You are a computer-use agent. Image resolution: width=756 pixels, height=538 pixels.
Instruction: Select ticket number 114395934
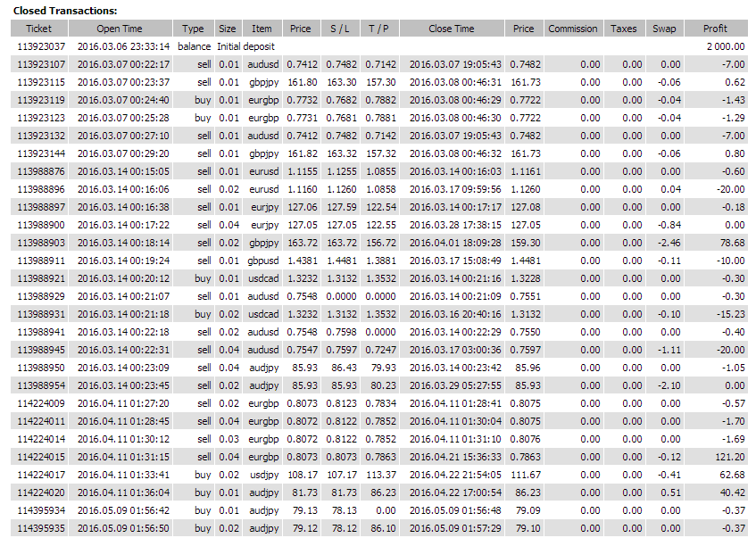tap(41, 510)
